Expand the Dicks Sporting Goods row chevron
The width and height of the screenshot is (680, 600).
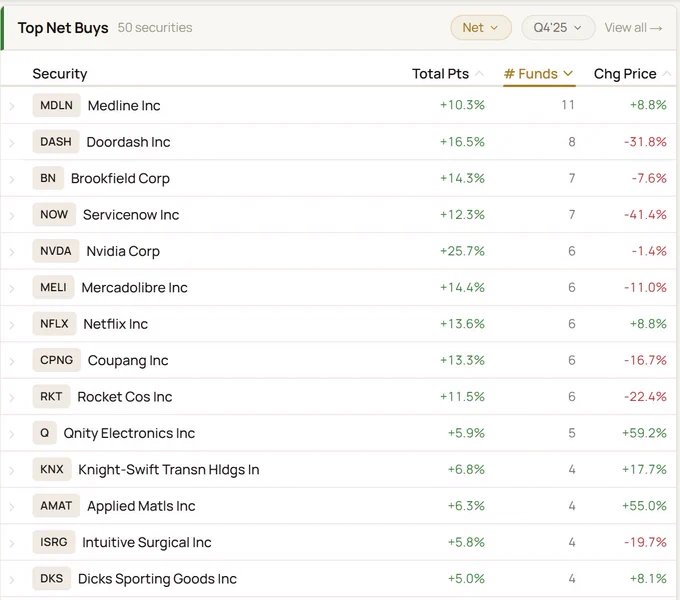12,580
